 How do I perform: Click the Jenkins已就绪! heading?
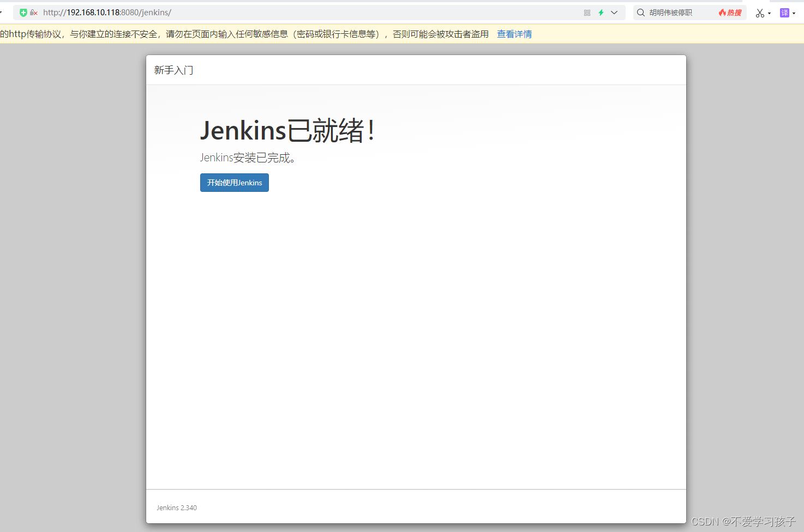click(x=287, y=131)
